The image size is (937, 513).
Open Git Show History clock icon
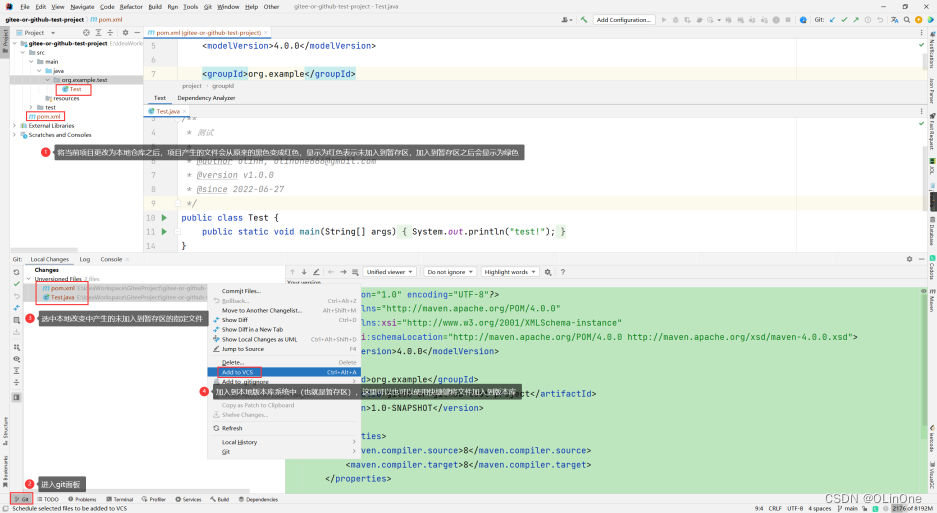tap(868, 20)
